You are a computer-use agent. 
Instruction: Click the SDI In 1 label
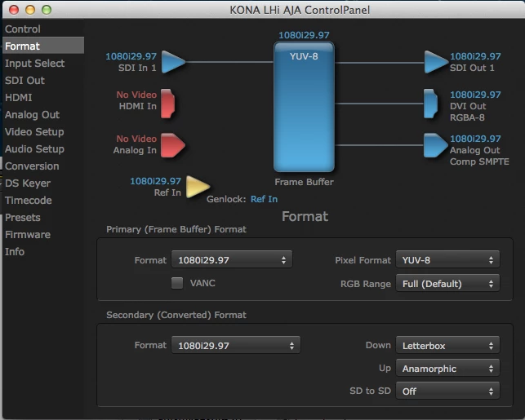[x=137, y=68]
